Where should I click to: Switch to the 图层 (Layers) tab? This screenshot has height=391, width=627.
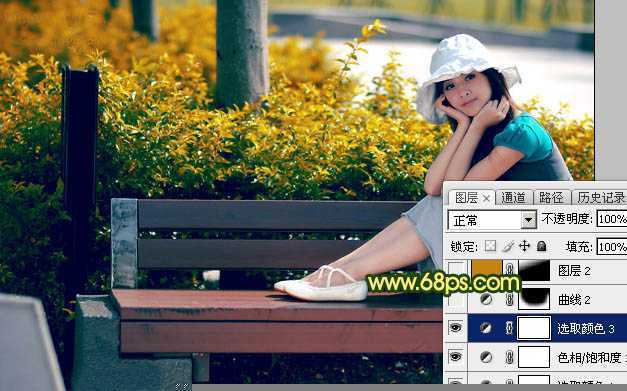point(467,198)
